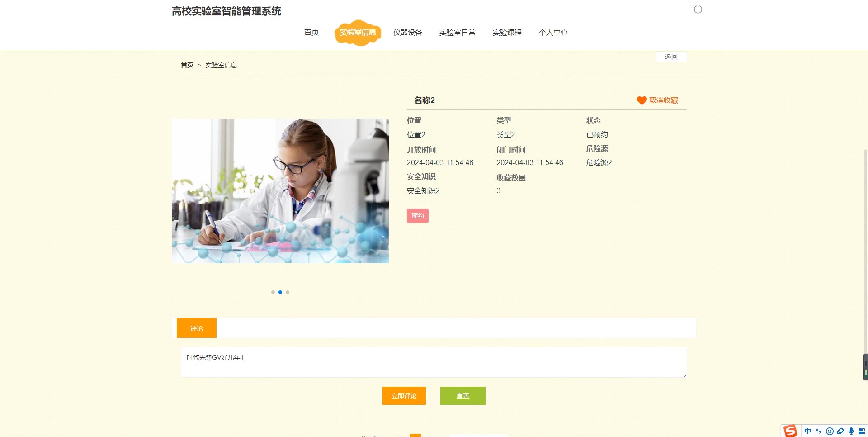Open the emoji smiley icon
This screenshot has width=868, height=437.
point(830,431)
